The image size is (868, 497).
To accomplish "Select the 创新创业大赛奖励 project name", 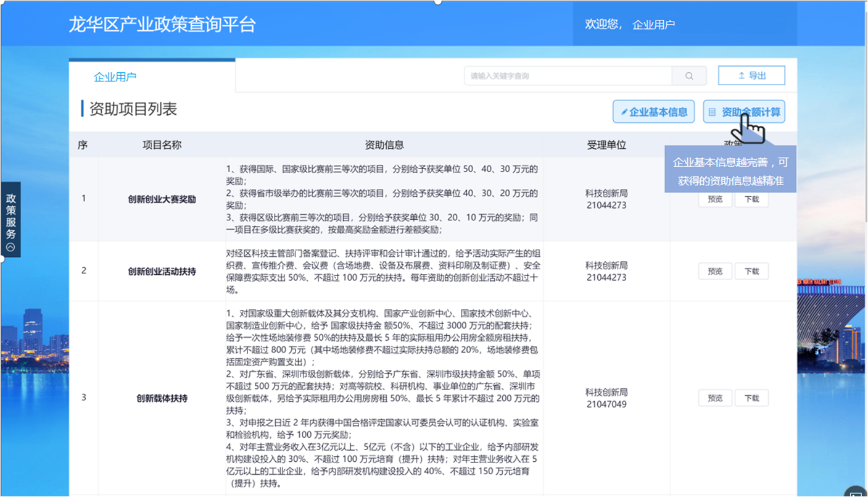I will (162, 199).
